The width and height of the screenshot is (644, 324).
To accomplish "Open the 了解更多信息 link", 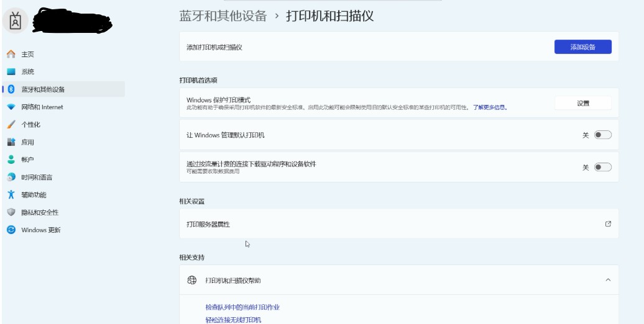I will point(490,108).
